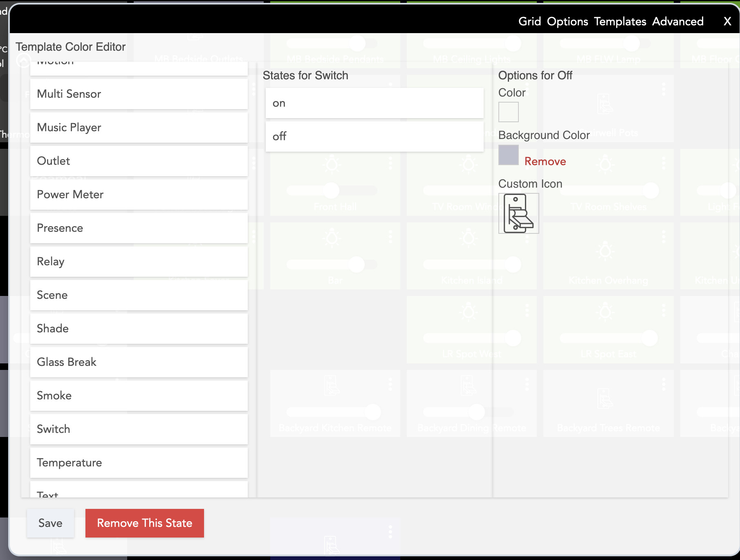The image size is (740, 560).
Task: Select the Power Meter template
Action: coord(139,195)
